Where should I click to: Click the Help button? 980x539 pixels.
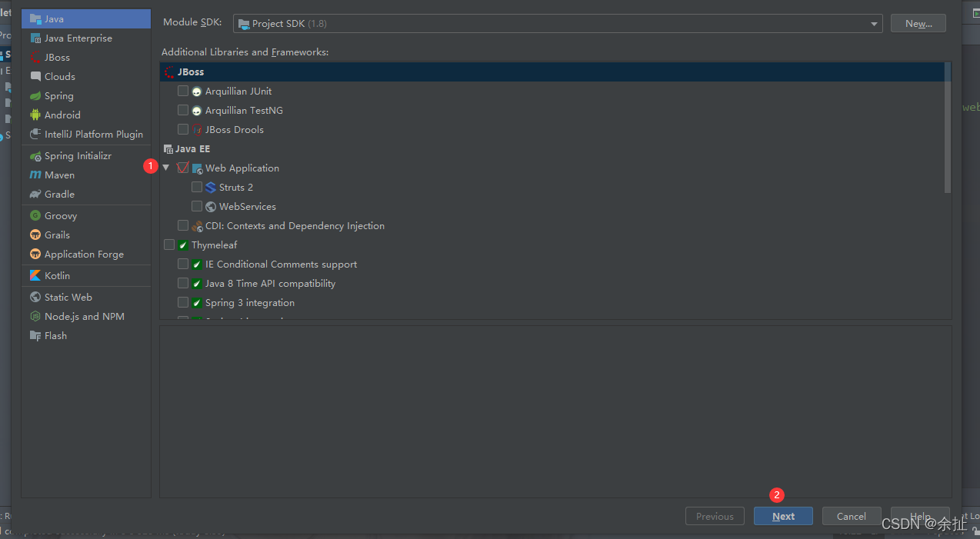point(920,516)
